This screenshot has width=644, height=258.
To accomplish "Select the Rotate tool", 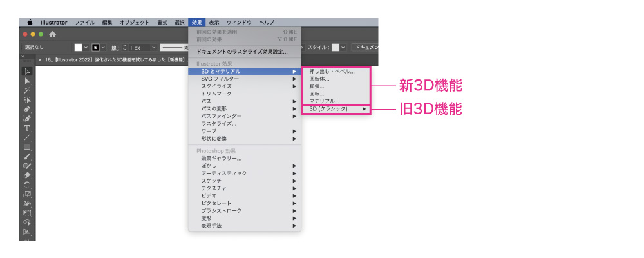I will (27, 184).
